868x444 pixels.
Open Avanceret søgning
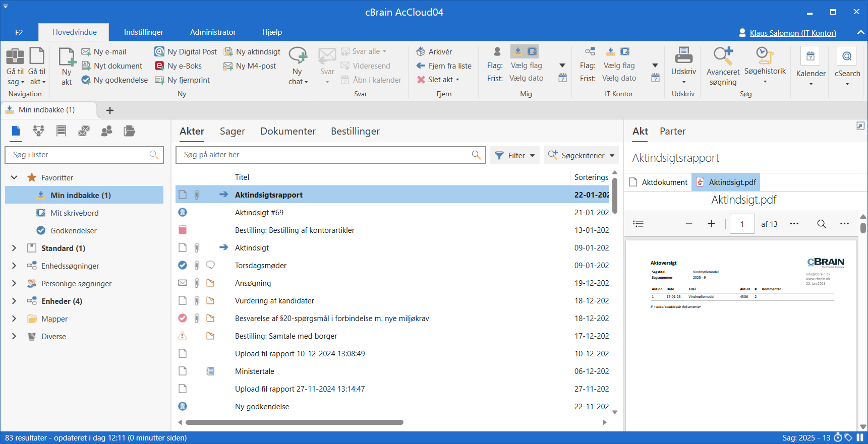723,56
